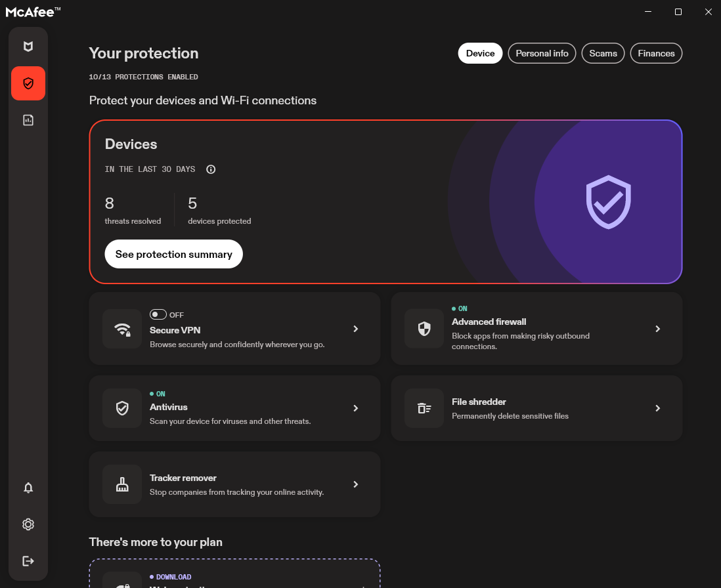Click the File shredder icon
This screenshot has height=588, width=721.
[424, 408]
